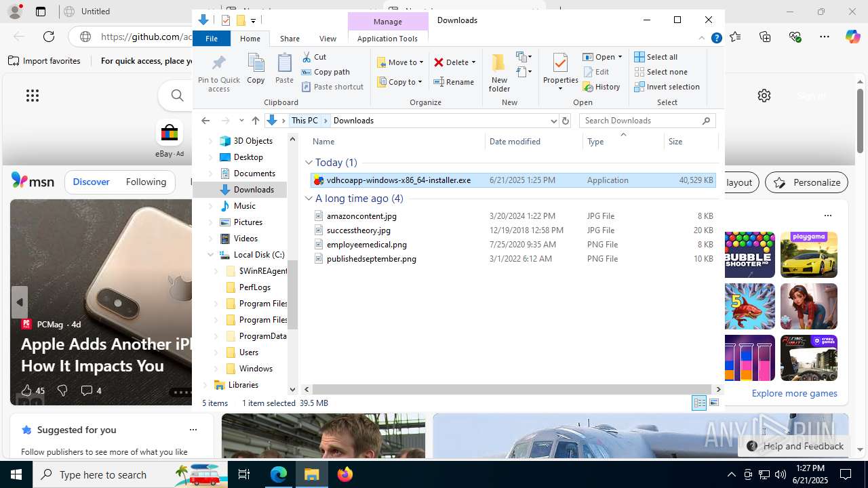The image size is (868, 488).
Task: Open Application Tools tab
Action: [x=387, y=39]
